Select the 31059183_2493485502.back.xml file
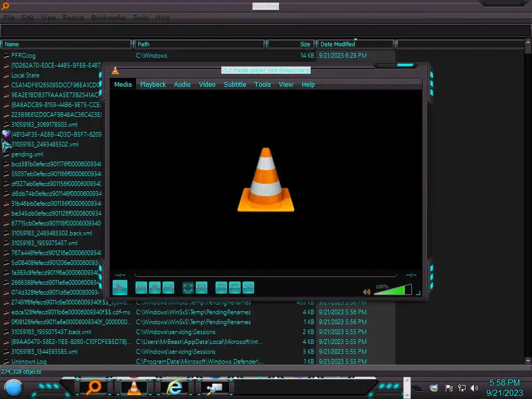 [x=51, y=233]
